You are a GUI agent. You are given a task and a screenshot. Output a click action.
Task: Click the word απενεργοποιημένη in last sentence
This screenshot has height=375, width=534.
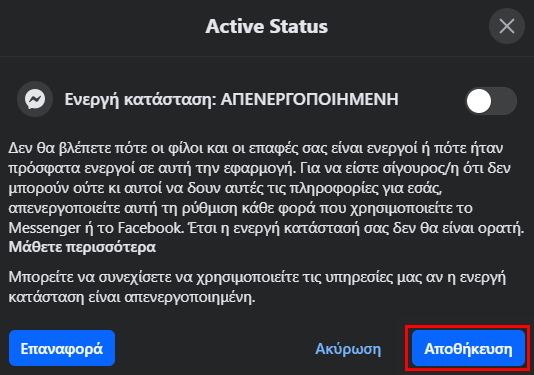click(190, 298)
